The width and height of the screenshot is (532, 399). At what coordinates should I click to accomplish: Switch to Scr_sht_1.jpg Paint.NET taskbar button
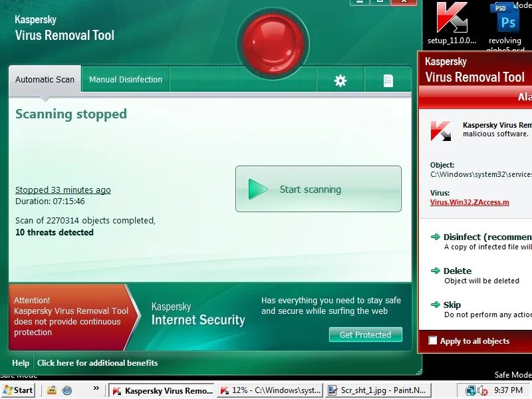[x=378, y=390]
